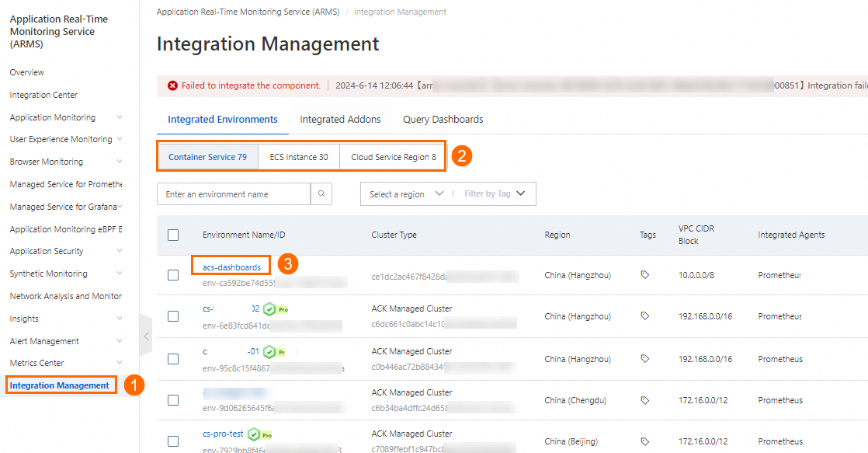Click the tag icon in 192.168.0.0/16 first row
Image resolution: width=868 pixels, height=453 pixels.
[x=644, y=316]
